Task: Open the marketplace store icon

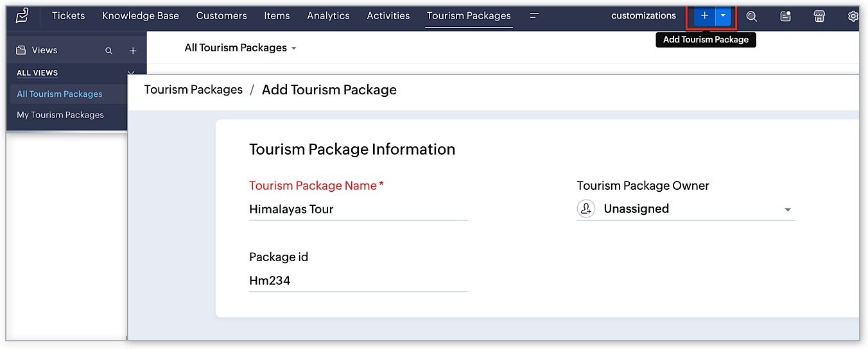Action: 819,17
